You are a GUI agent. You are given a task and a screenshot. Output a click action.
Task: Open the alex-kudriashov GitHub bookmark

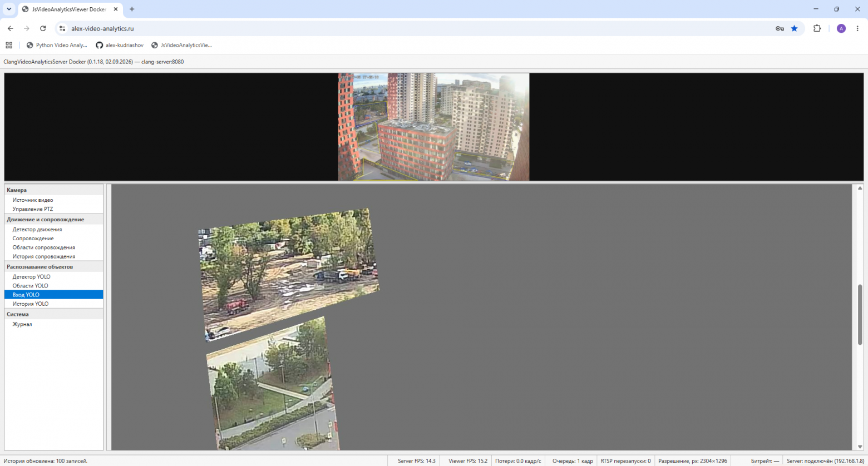120,45
